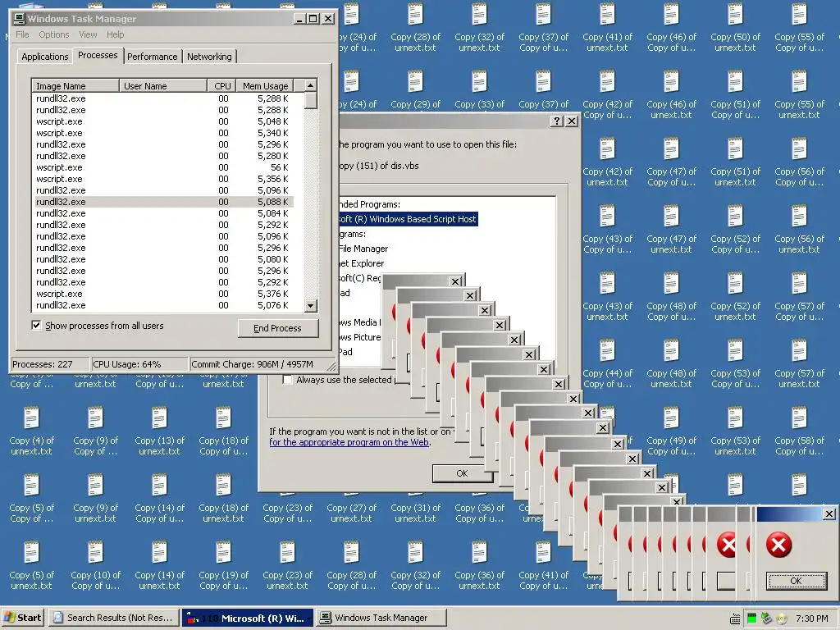
Task: Click desktop icon Copy (19) of Copy of u...
Action: tap(223, 564)
